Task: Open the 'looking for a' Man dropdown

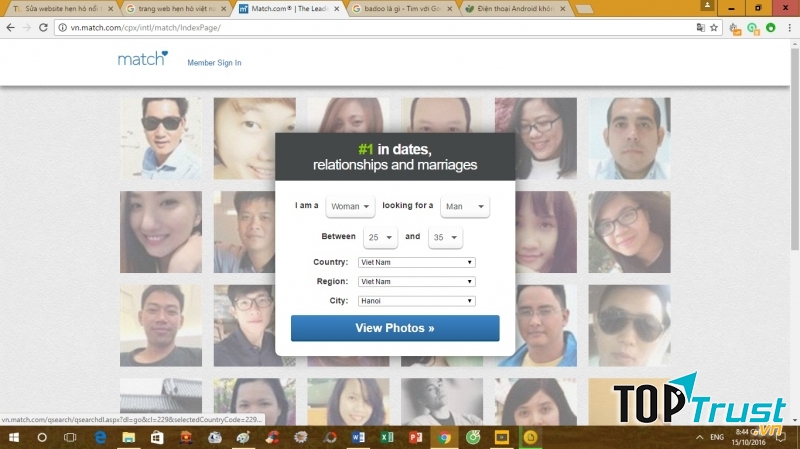Action: tap(465, 206)
